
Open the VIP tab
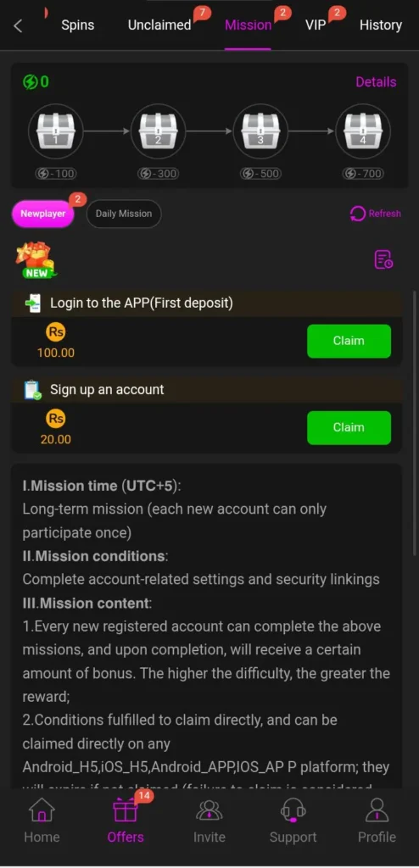point(316,25)
